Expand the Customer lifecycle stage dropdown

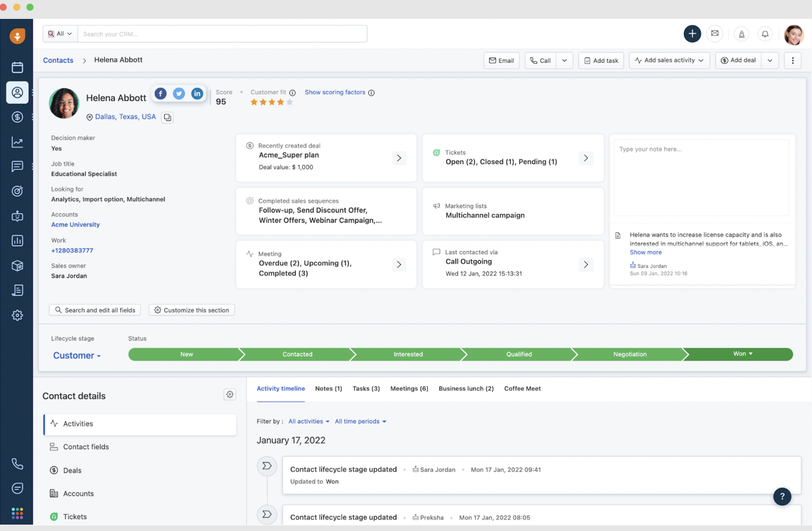point(77,355)
